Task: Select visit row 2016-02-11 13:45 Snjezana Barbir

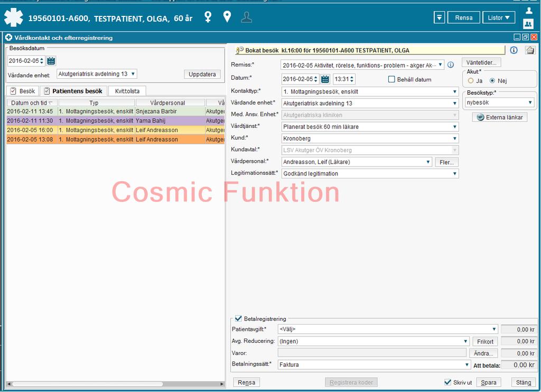Action: click(116, 111)
